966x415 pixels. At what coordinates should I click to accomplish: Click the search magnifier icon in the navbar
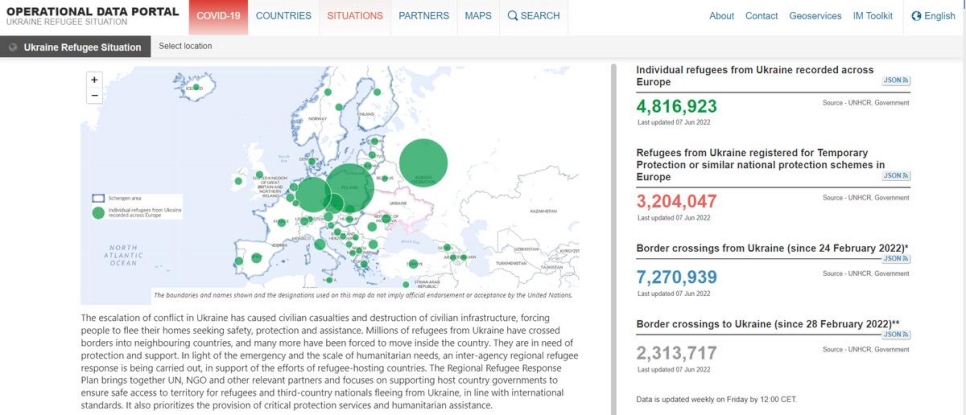tap(513, 16)
